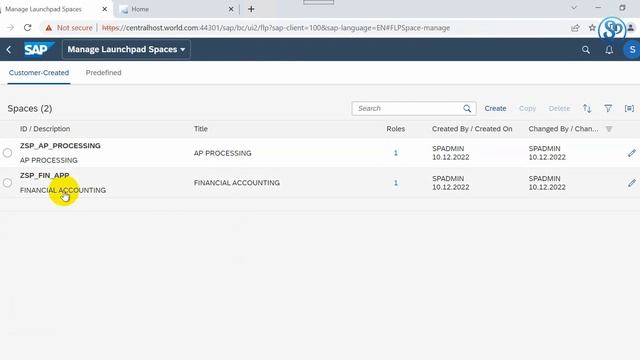Click the ZSP_AP_PROCESSING space ID
This screenshot has width=640, height=360.
(60, 146)
